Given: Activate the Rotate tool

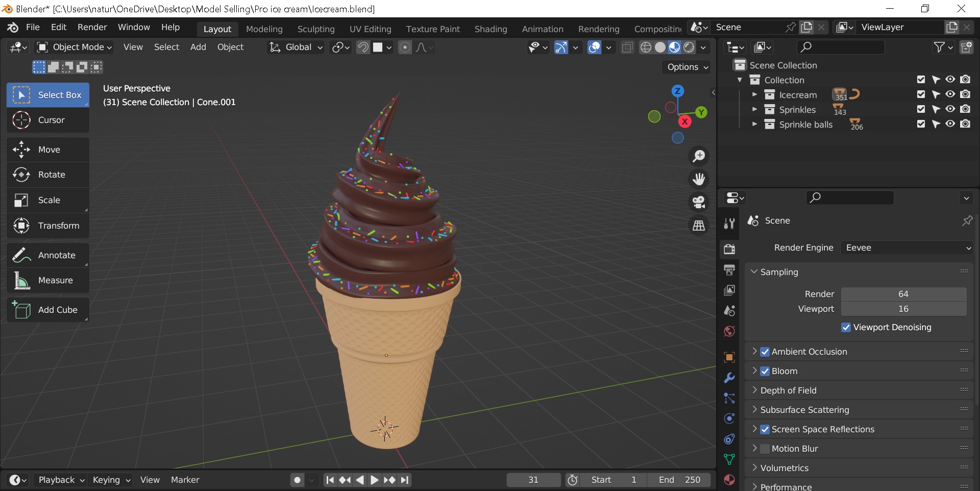Looking at the screenshot, I should (48, 175).
